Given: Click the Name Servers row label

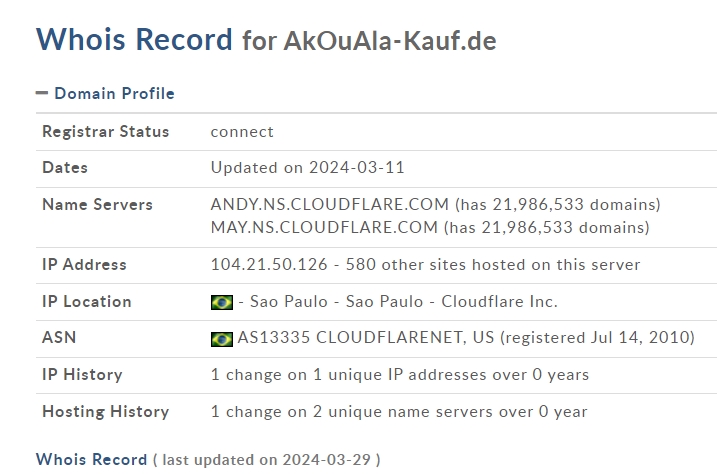Looking at the screenshot, I should 97,204.
